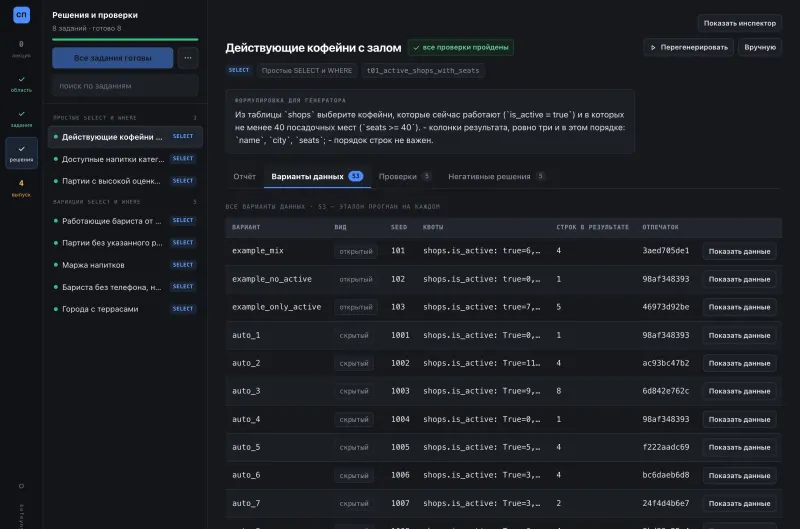Open task Действующие кофейни in the list
This screenshot has height=529, width=800.
point(125,137)
